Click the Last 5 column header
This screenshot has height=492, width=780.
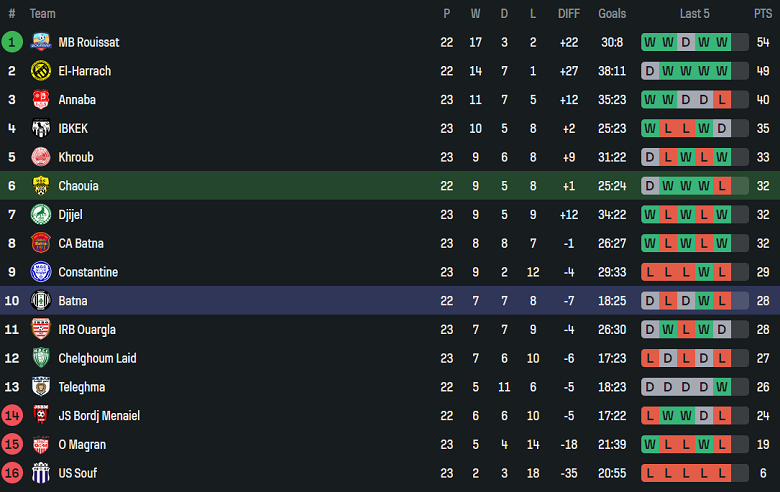click(x=695, y=14)
